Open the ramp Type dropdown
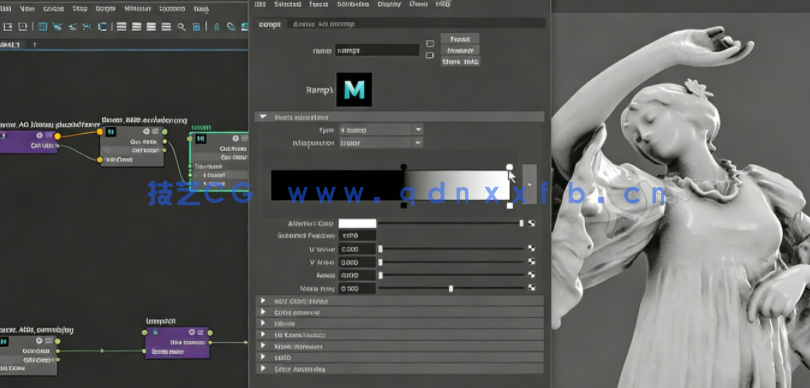The image size is (810, 388). (418, 130)
